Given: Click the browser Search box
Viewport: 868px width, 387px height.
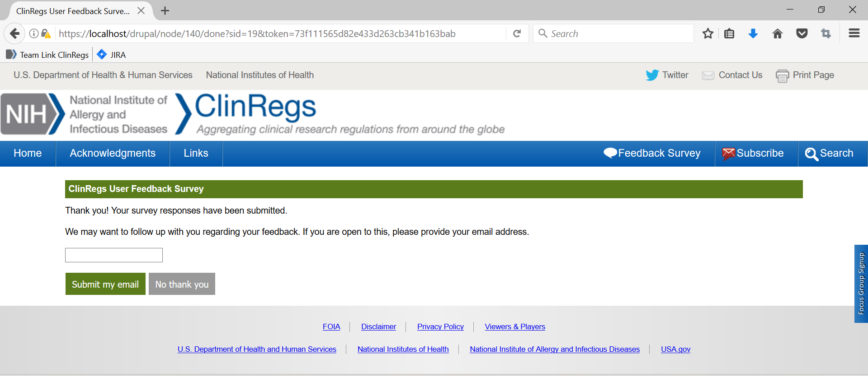Looking at the screenshot, I should (x=613, y=33).
